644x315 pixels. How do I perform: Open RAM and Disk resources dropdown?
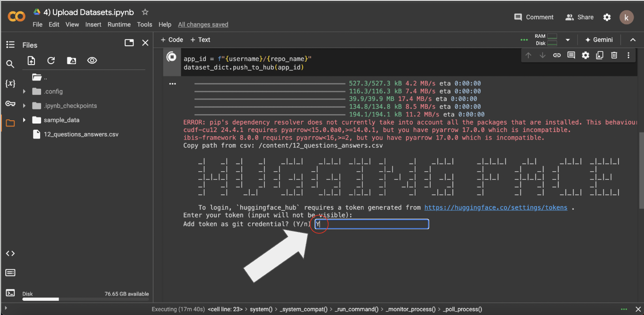pos(568,40)
